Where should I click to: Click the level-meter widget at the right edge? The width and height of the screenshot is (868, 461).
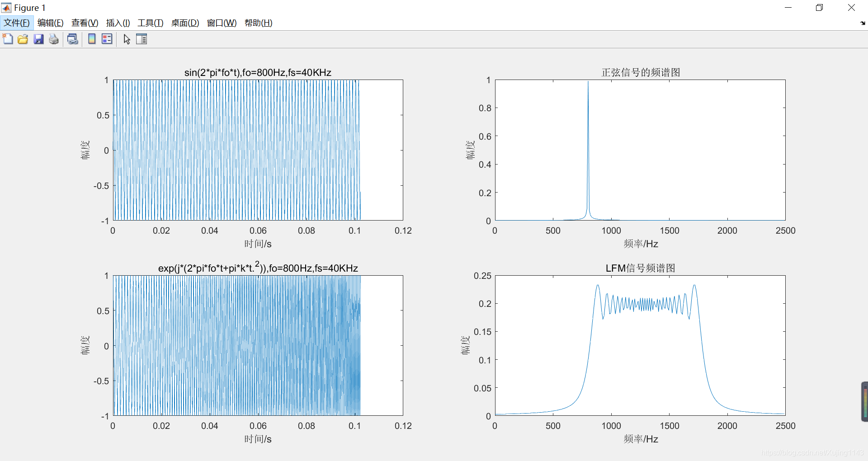[864, 402]
